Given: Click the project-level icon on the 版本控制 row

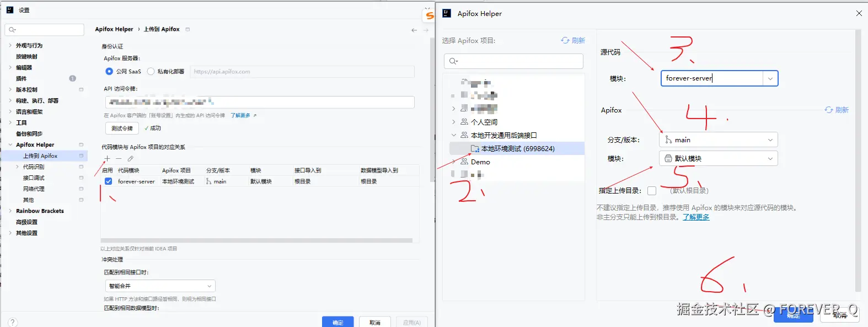Looking at the screenshot, I should pos(81,89).
